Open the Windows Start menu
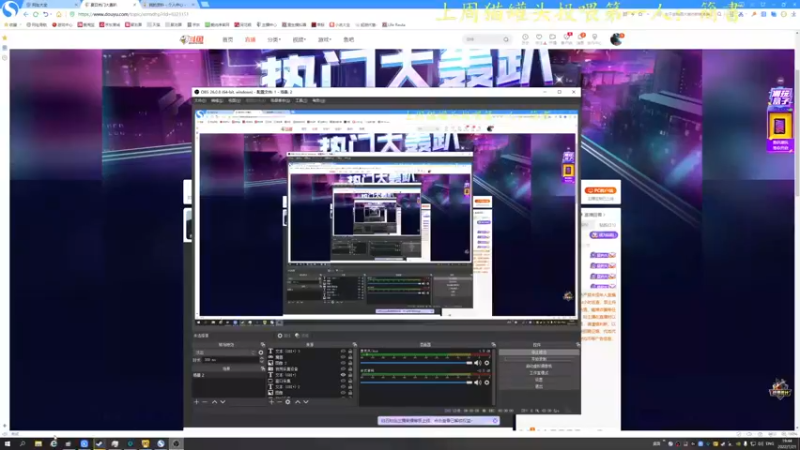 (x=7, y=444)
